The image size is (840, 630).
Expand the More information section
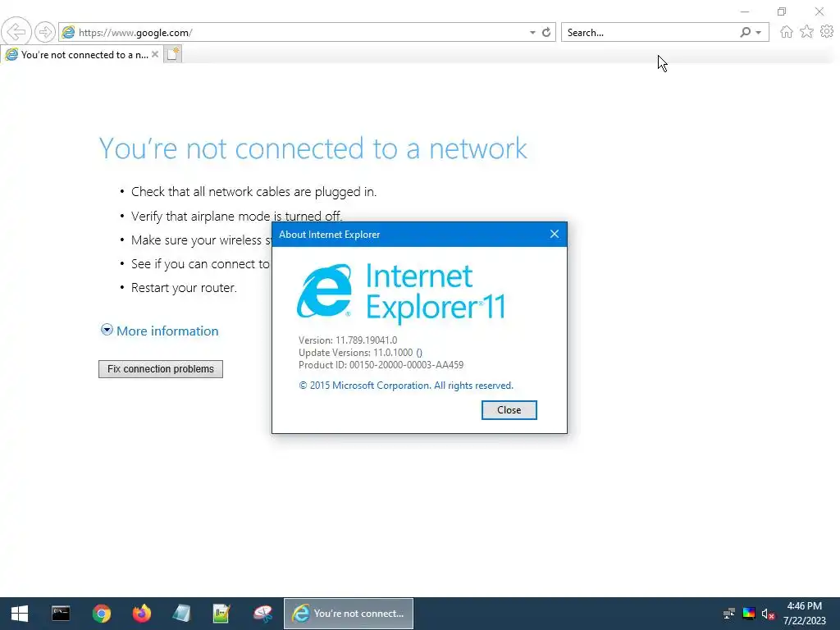pyautogui.click(x=107, y=330)
